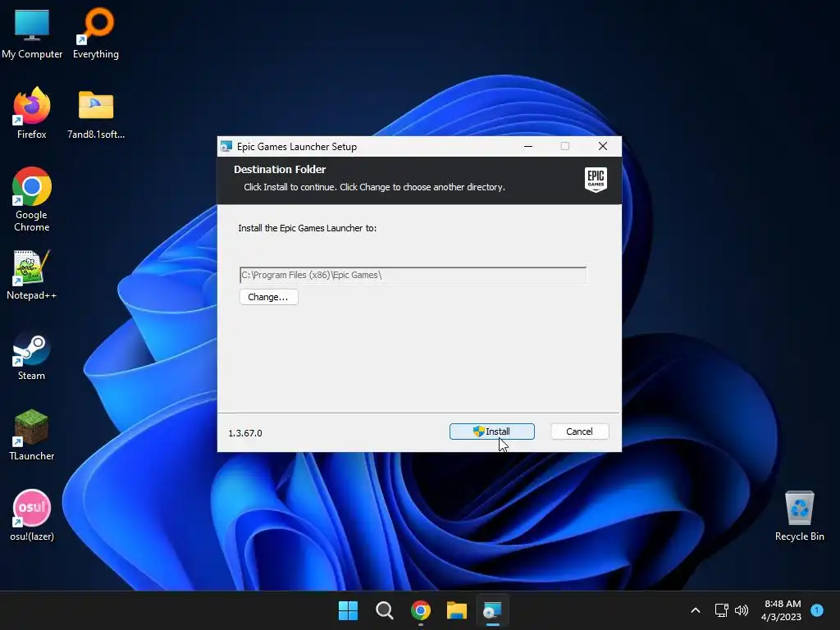
Task: Click the setup window title bar icon
Action: [226, 146]
